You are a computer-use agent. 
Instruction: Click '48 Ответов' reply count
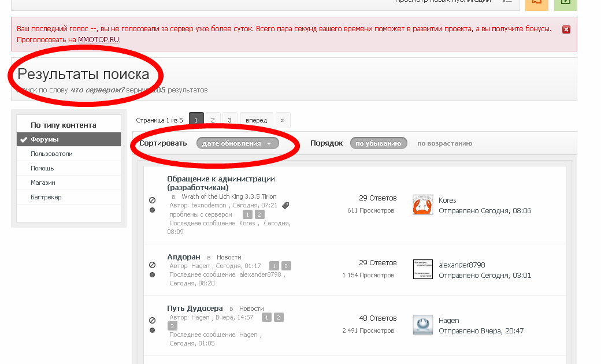(x=378, y=318)
